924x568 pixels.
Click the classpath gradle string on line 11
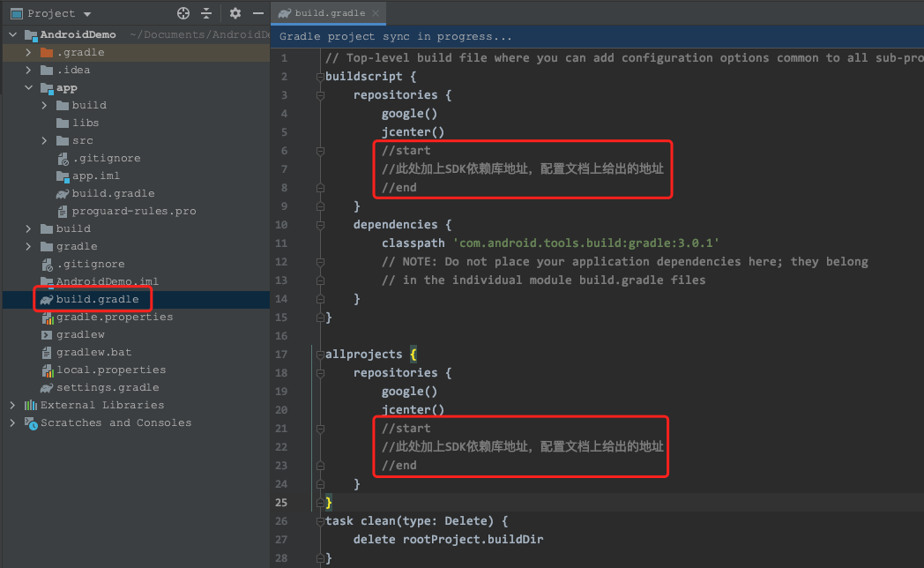click(x=585, y=243)
